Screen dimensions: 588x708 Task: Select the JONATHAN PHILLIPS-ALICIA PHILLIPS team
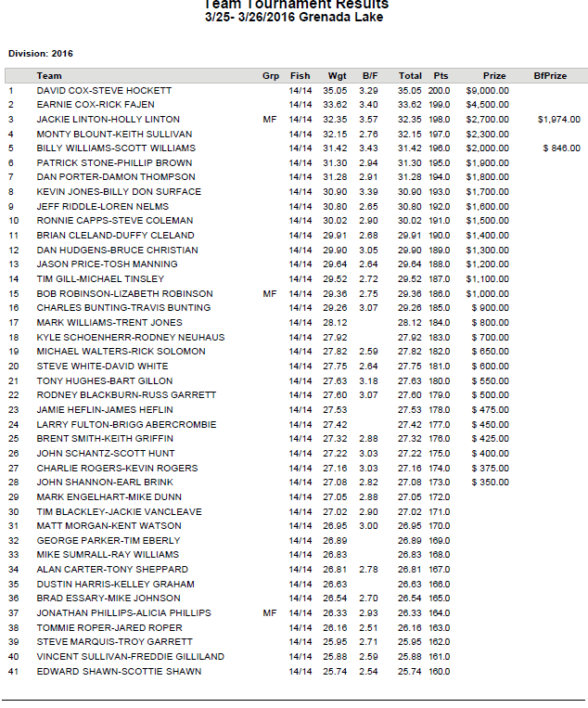[124, 613]
